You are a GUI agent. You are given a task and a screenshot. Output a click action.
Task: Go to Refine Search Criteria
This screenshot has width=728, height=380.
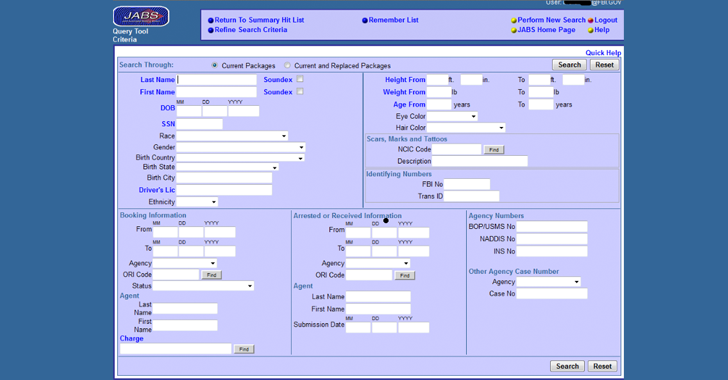pyautogui.click(x=251, y=30)
